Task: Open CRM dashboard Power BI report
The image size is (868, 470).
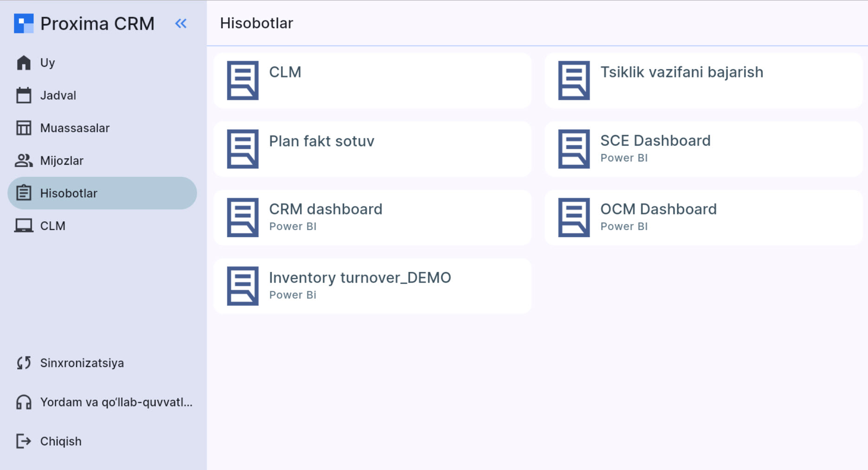Action: (372, 217)
